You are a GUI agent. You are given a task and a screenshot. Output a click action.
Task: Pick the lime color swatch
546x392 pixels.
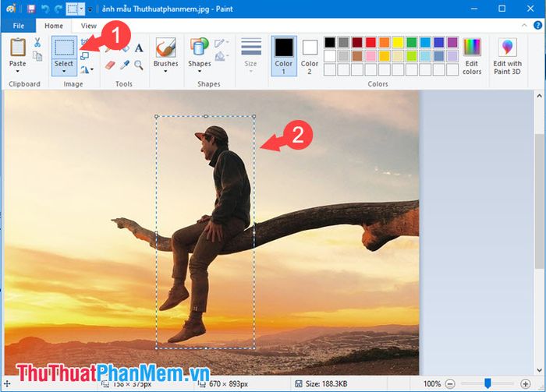412,56
